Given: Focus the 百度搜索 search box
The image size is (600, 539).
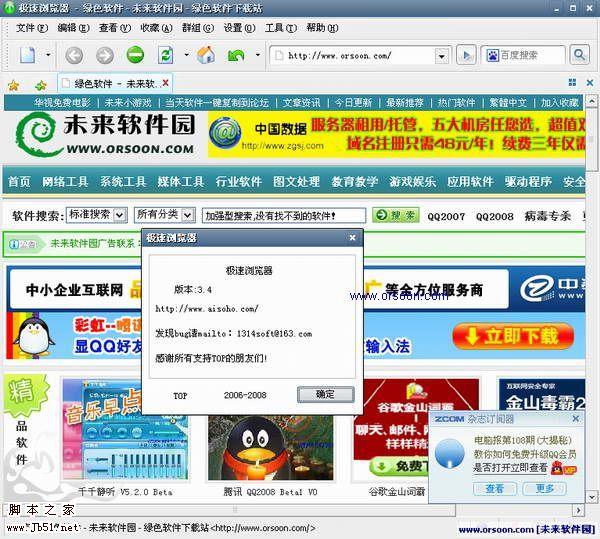Looking at the screenshot, I should pyautogui.click(x=531, y=55).
